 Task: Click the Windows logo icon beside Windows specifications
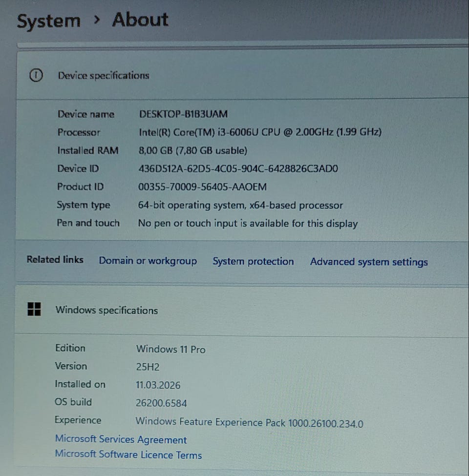pyautogui.click(x=34, y=309)
